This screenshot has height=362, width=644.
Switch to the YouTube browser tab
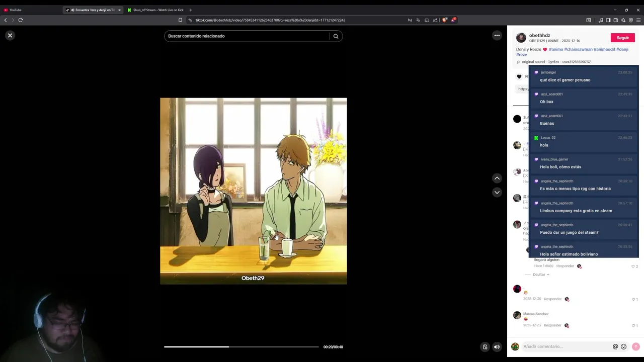pos(30,10)
